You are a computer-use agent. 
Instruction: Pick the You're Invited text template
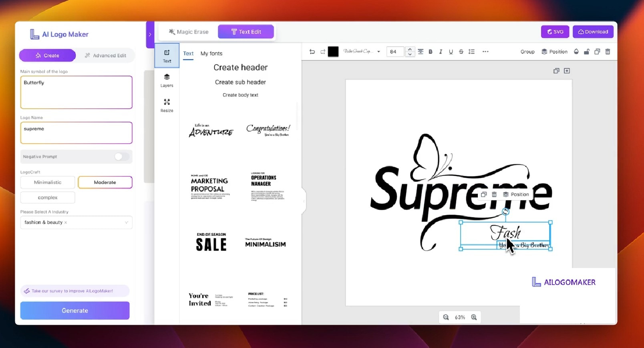(x=211, y=300)
